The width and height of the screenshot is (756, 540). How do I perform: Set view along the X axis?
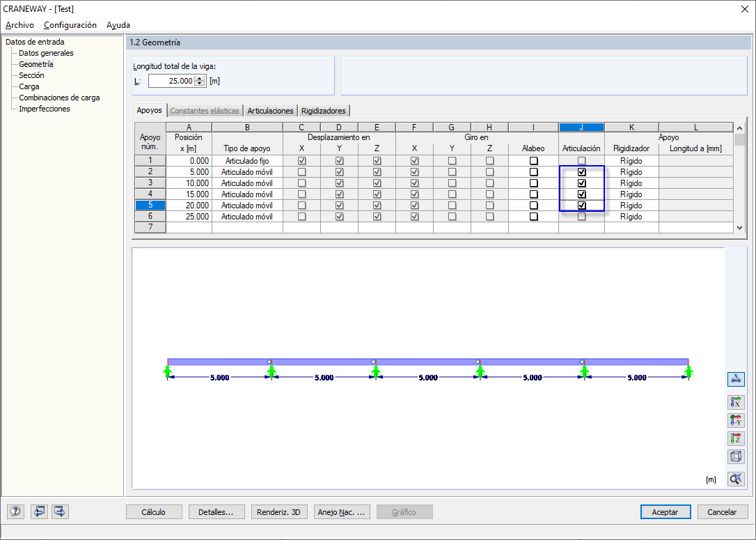click(736, 402)
